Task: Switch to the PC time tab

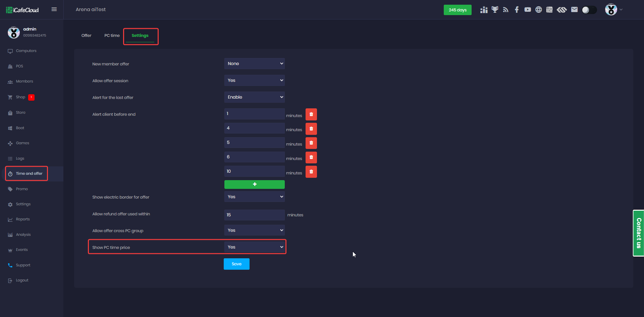Action: (112, 35)
